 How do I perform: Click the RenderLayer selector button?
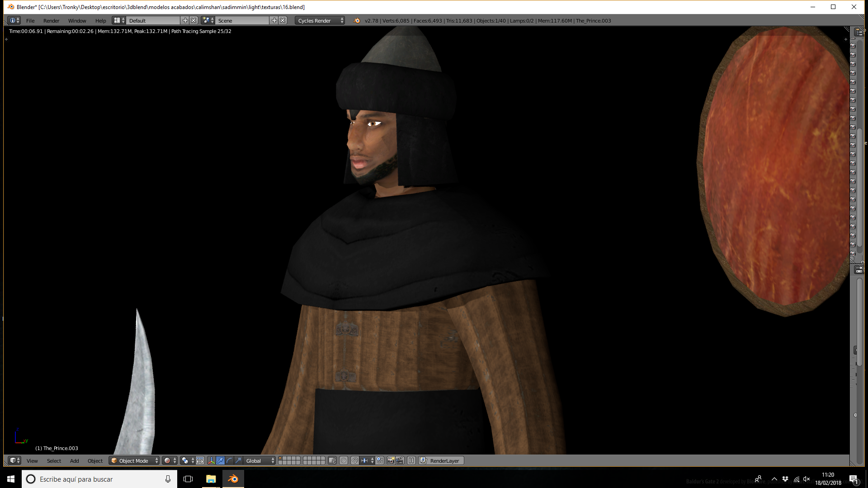[x=442, y=460]
